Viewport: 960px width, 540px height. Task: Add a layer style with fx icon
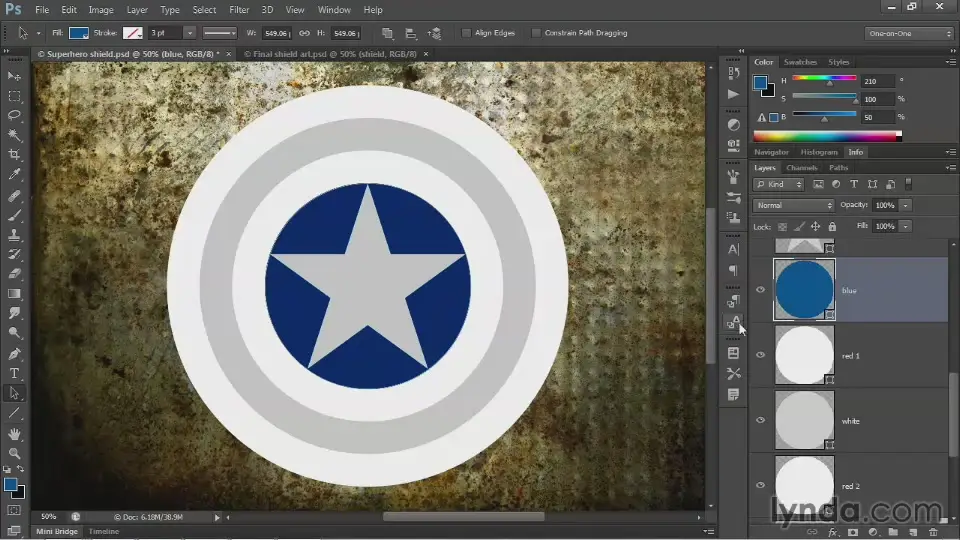tap(832, 532)
